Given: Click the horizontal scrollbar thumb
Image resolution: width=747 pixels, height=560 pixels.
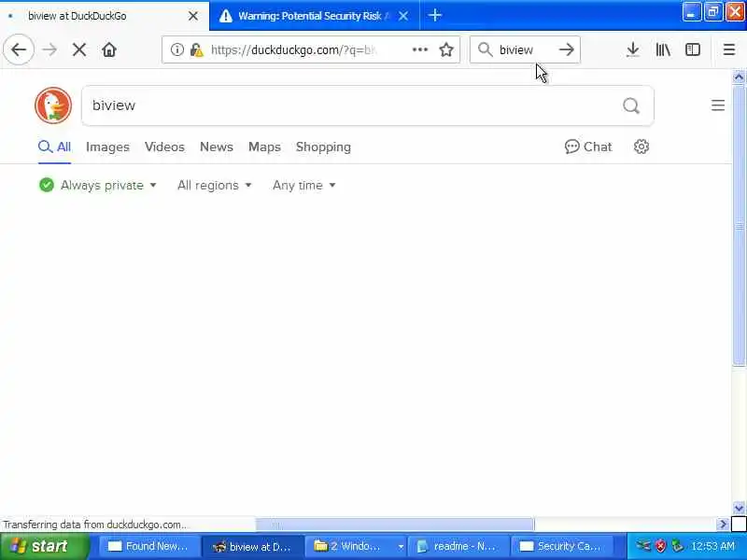Looking at the screenshot, I should point(395,525).
